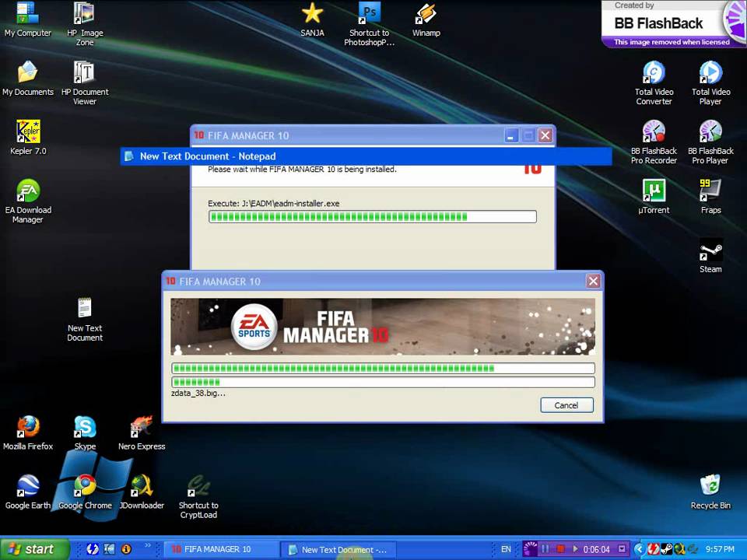Open the Skype desktop shortcut
The width and height of the screenshot is (747, 560).
point(85,428)
